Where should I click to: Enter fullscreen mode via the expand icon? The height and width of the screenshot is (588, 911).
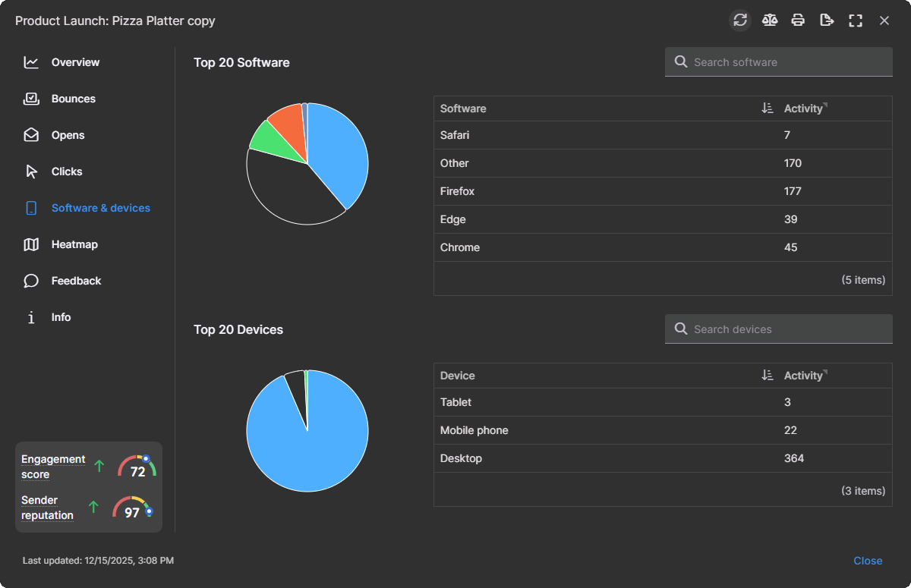(856, 20)
